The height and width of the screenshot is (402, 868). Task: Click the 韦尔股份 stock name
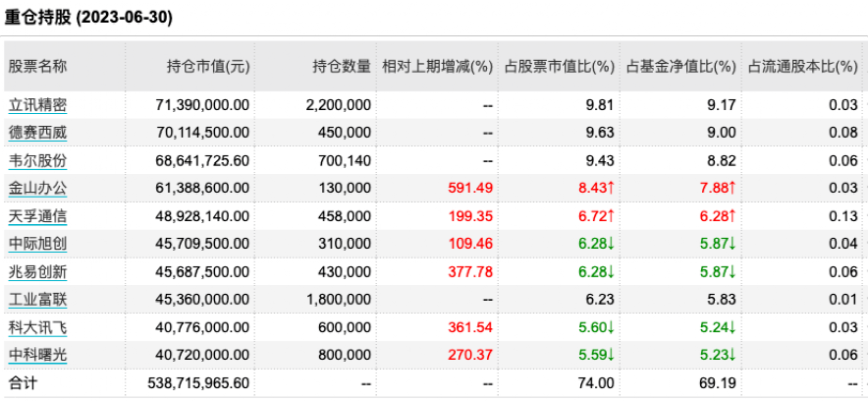(37, 160)
